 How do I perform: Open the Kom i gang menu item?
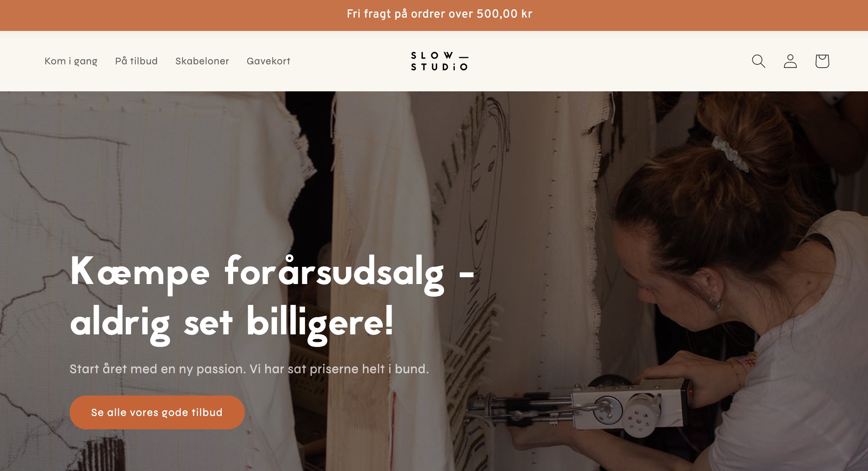71,61
